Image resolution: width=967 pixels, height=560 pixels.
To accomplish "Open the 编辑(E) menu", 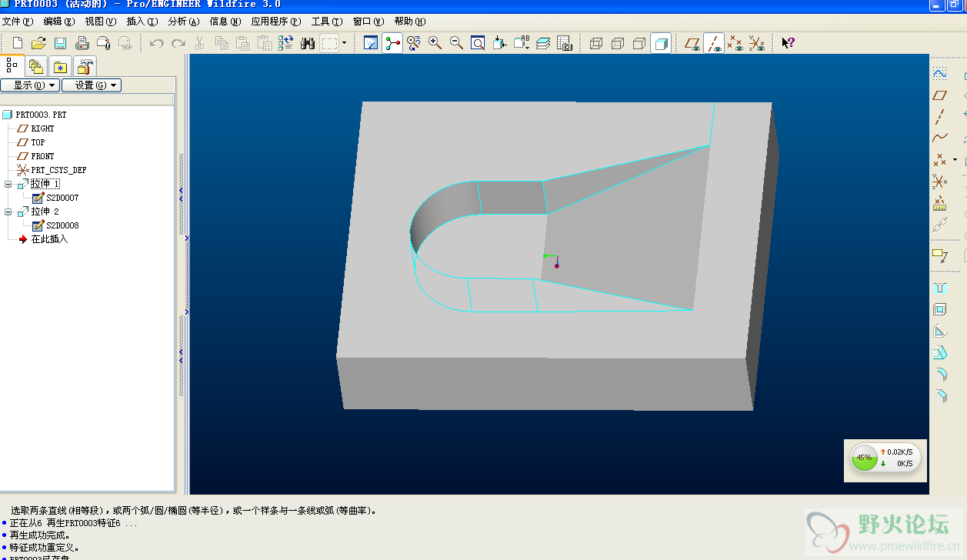I will click(x=59, y=22).
